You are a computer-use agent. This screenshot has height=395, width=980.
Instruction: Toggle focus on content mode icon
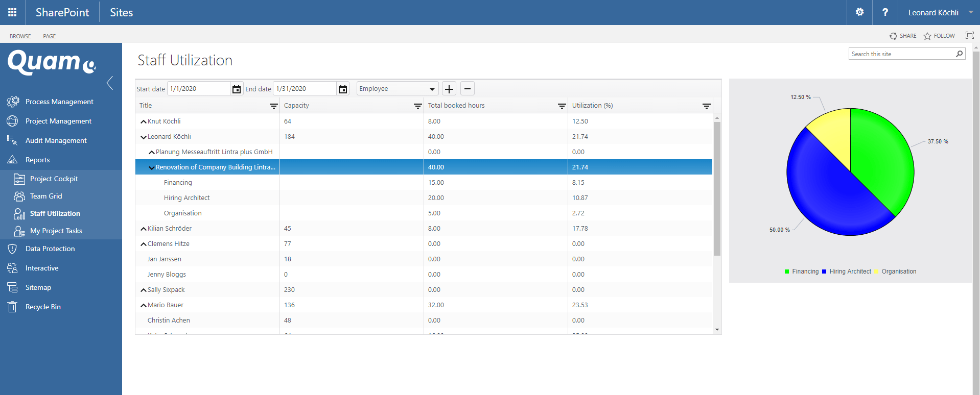click(969, 36)
